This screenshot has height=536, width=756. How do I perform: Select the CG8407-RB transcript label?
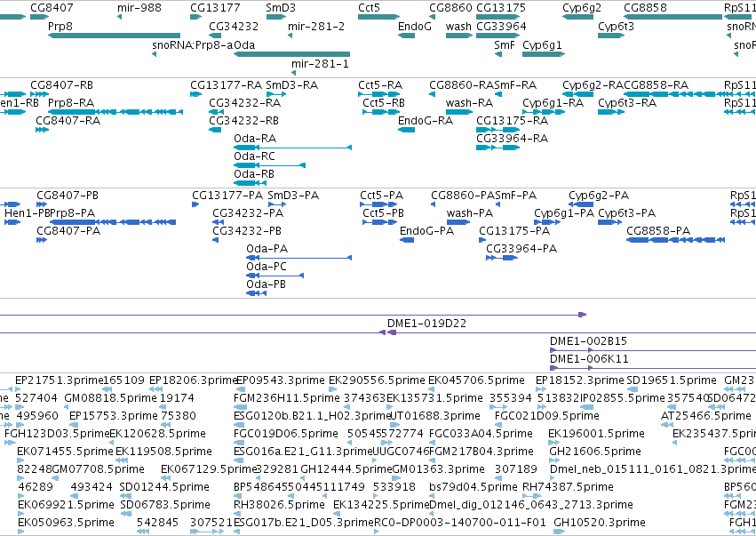click(61, 85)
